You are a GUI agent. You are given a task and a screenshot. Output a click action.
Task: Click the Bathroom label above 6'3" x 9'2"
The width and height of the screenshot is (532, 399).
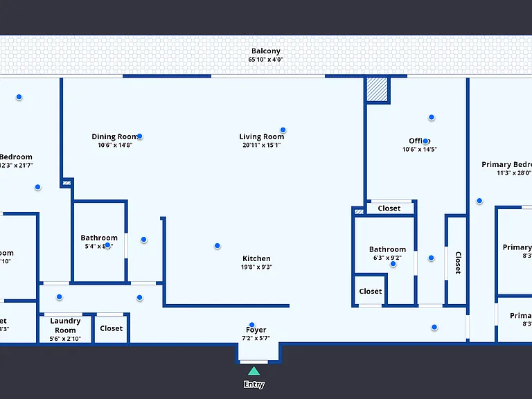pos(387,249)
